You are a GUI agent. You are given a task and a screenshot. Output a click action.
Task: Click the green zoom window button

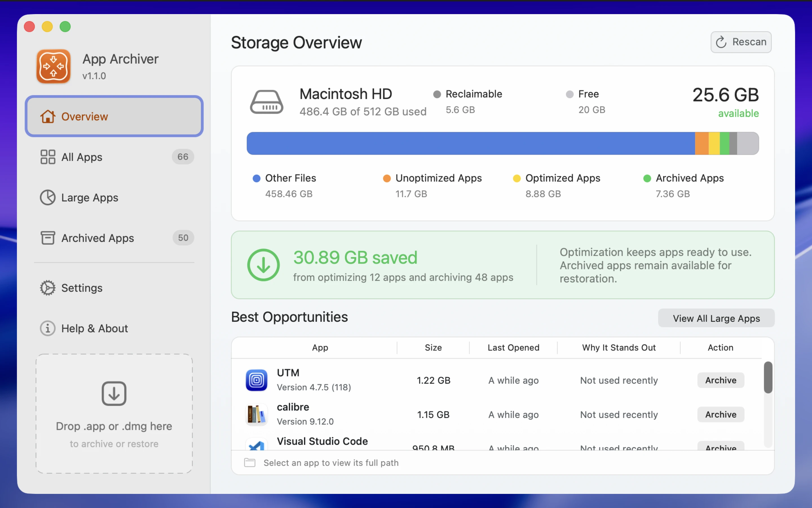(65, 27)
